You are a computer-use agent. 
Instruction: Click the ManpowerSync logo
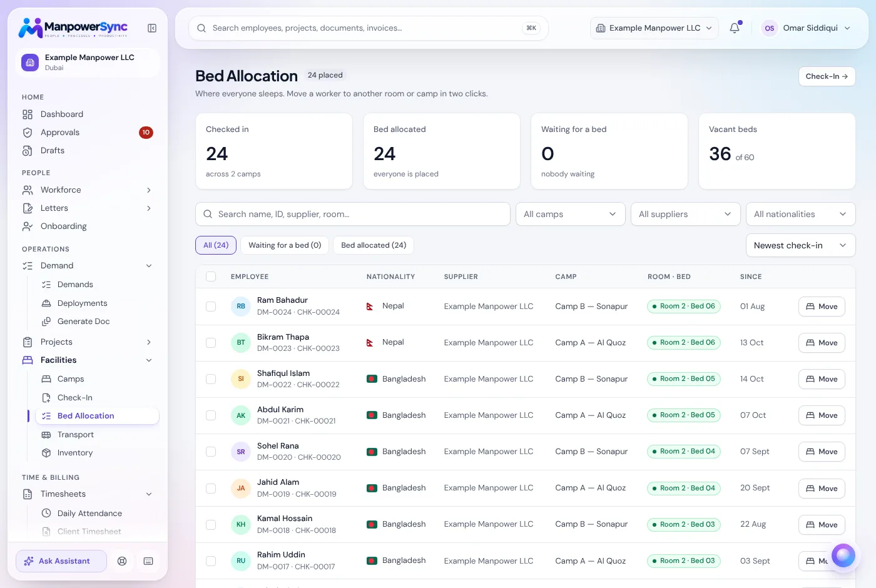73,28
